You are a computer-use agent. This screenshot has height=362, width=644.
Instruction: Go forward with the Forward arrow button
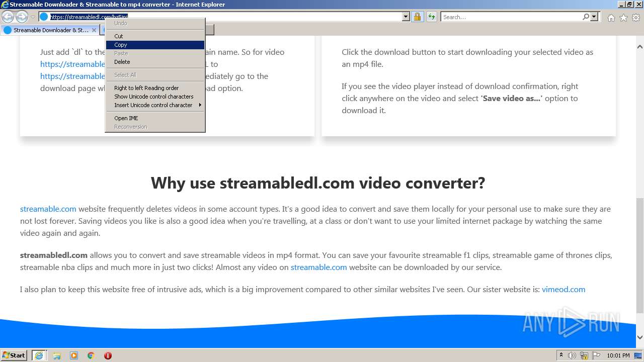pyautogui.click(x=22, y=17)
